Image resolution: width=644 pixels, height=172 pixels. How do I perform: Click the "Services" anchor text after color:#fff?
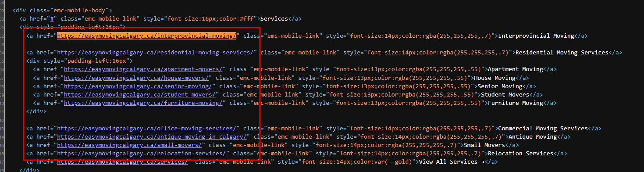coord(274,19)
